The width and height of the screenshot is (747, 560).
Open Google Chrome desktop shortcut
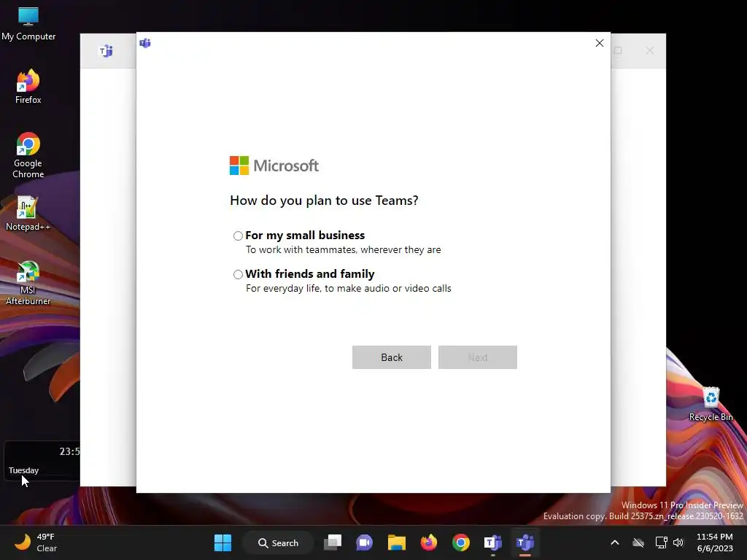(x=28, y=155)
